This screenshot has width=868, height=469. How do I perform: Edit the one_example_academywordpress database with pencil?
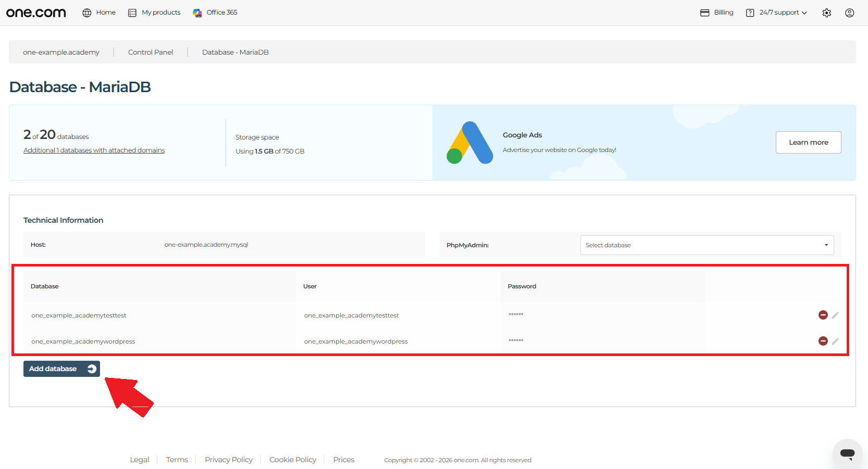click(x=835, y=341)
